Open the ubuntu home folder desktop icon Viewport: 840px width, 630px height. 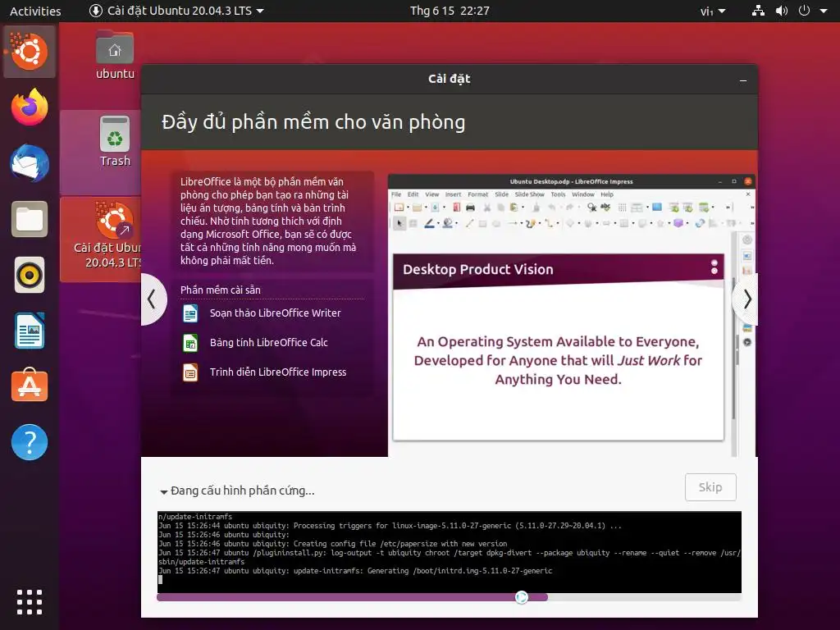[x=115, y=55]
